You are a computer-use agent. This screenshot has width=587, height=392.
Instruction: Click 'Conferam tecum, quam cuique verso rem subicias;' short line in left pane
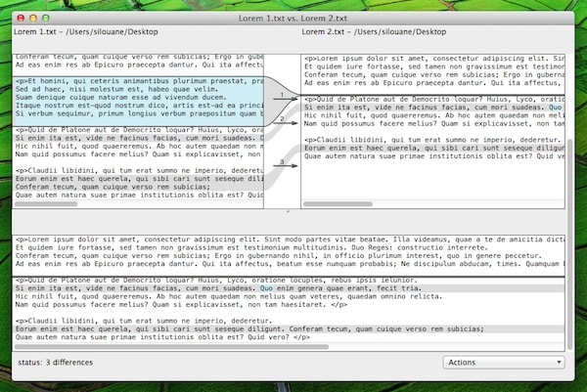[113, 187]
